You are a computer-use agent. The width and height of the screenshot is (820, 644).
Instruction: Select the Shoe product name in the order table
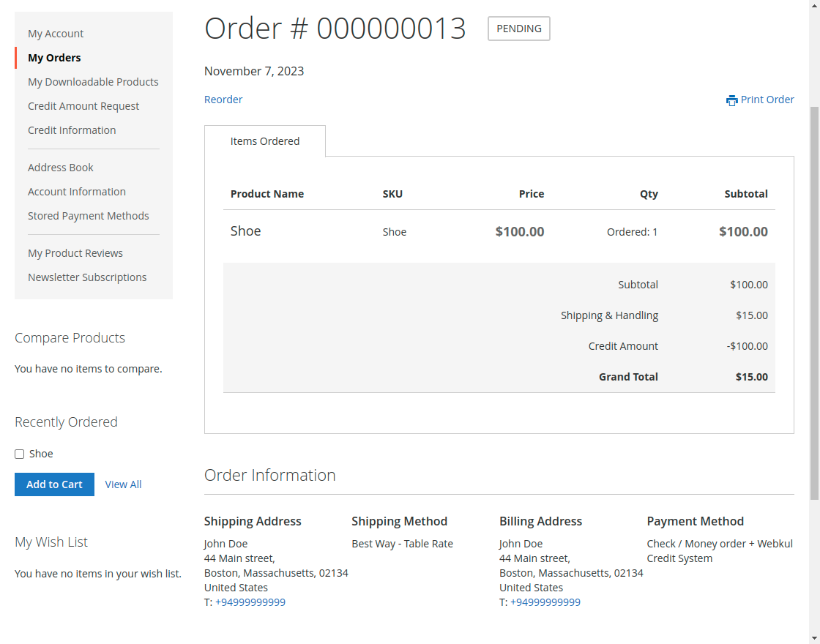[x=245, y=231]
